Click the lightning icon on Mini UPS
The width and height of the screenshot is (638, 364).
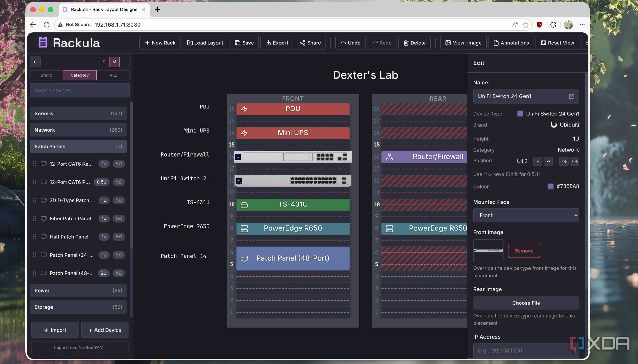244,133
